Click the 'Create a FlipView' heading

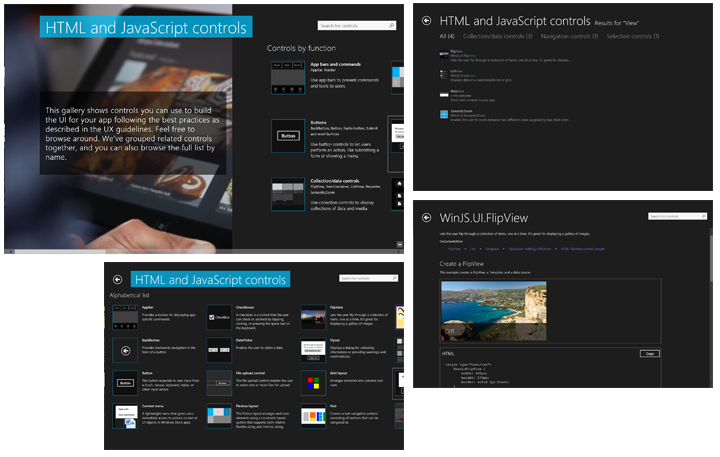tap(461, 264)
